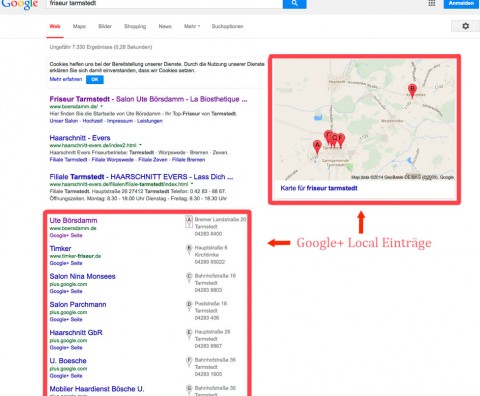Open Mobiler Haardienst Bösche U. listing
The height and width of the screenshot is (396, 480).
(x=97, y=389)
